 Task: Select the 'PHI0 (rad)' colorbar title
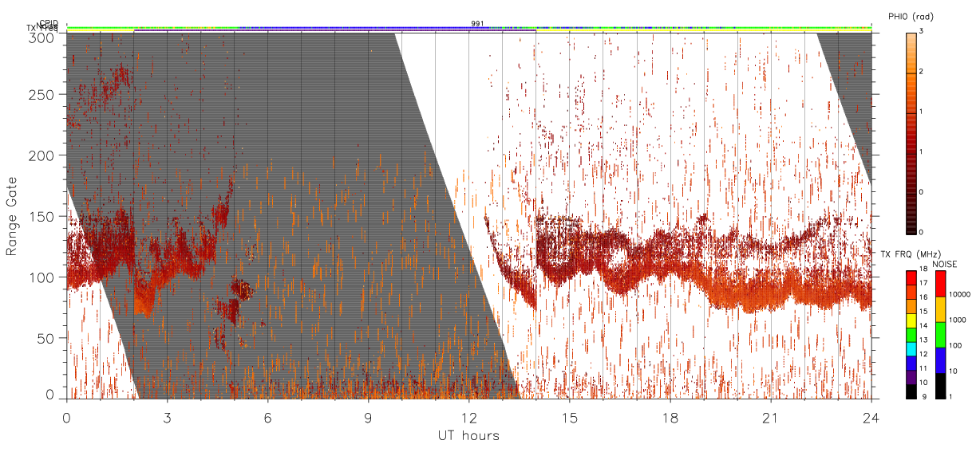tap(911, 16)
